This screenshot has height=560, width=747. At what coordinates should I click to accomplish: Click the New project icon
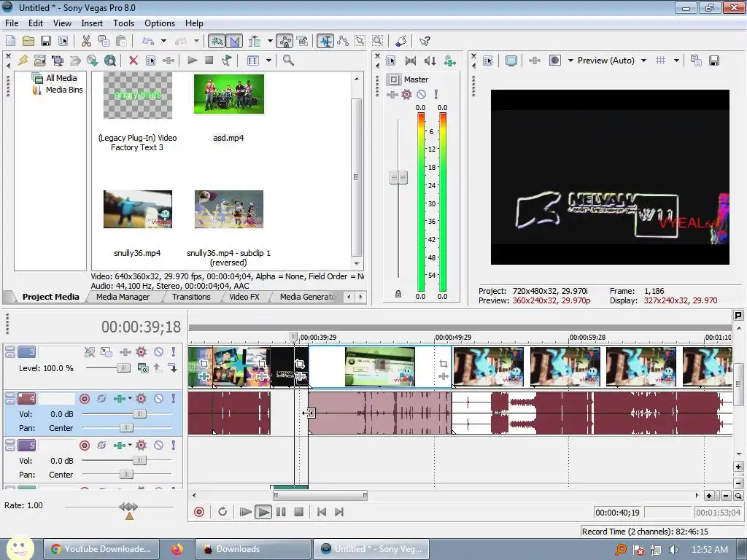(10, 41)
